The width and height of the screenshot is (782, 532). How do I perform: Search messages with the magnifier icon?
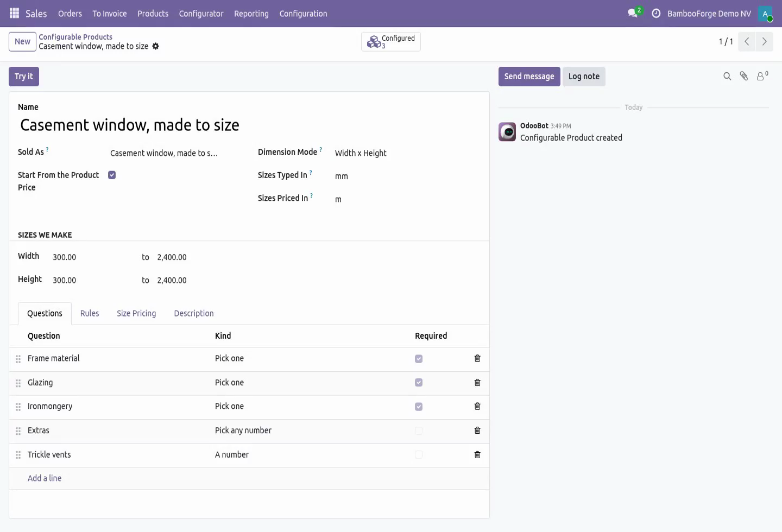(x=727, y=77)
